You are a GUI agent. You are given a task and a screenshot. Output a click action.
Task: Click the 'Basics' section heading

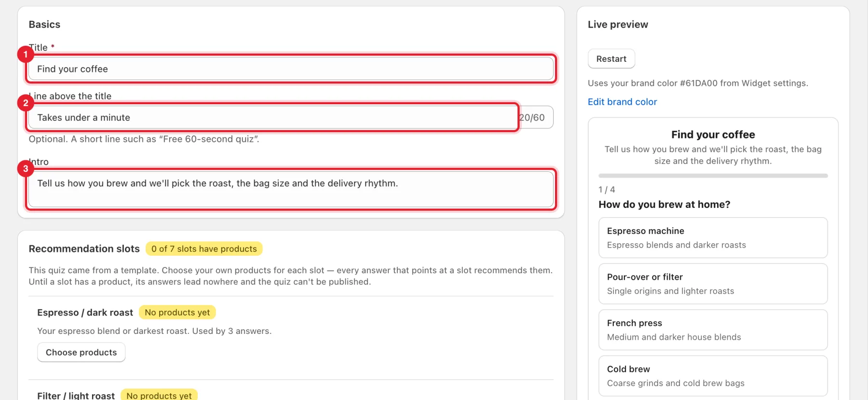(x=44, y=25)
